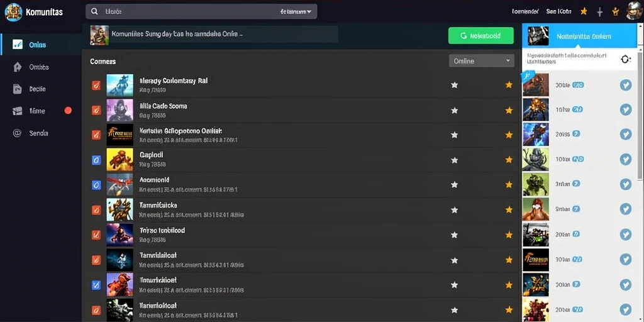The width and height of the screenshot is (644, 322).
Task: Click the orange star in the top bar
Action: pyautogui.click(x=584, y=11)
